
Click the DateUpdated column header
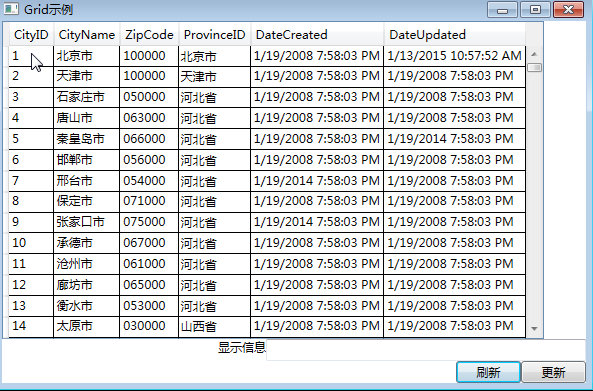pos(455,35)
